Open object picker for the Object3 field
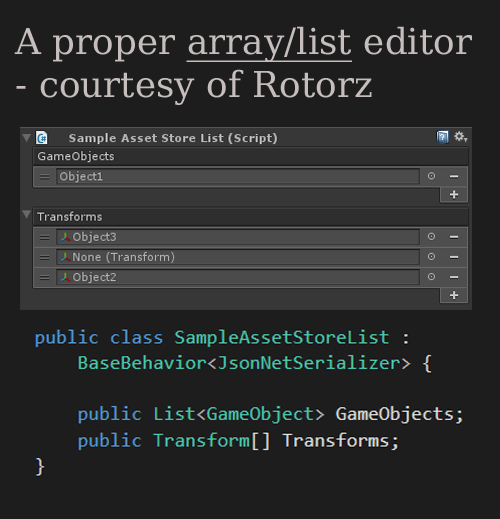This screenshot has height=519, width=500. [x=431, y=237]
